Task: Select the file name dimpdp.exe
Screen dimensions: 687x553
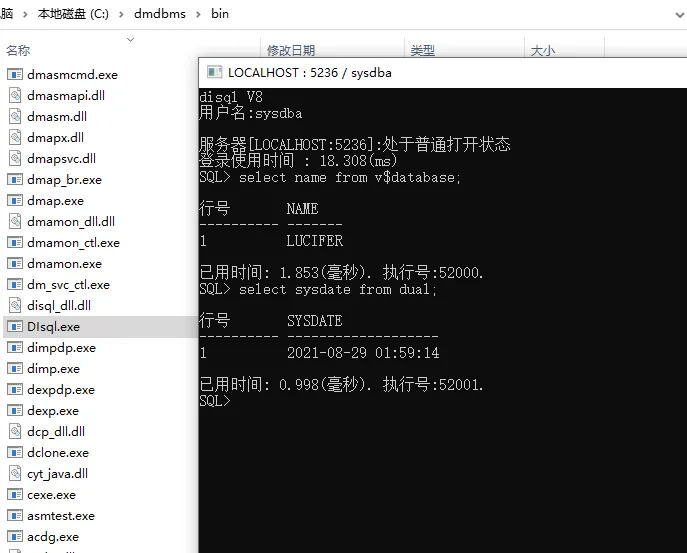Action: click(x=61, y=347)
